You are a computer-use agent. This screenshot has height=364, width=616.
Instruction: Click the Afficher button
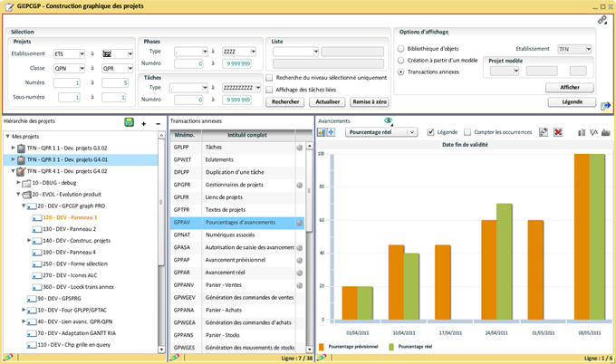570,87
